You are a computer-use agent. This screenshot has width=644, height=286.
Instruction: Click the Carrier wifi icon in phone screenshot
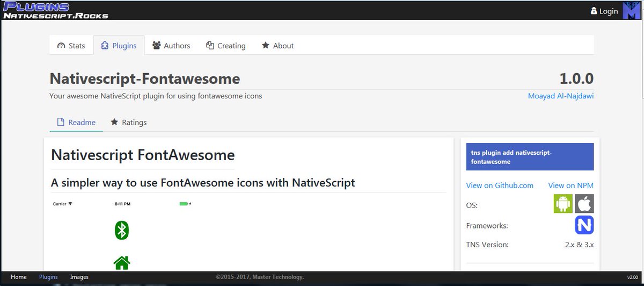coord(70,204)
